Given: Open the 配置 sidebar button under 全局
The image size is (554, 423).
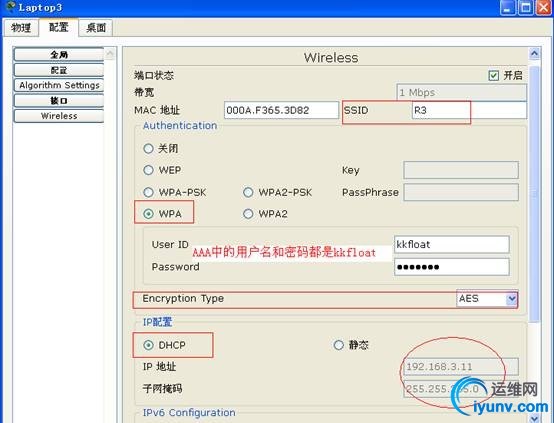Looking at the screenshot, I should [x=59, y=70].
